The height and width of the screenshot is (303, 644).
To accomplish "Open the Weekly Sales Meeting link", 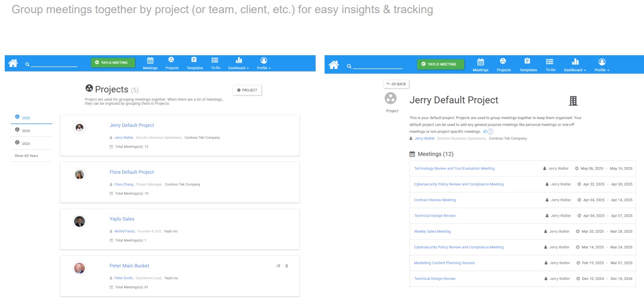I will pyautogui.click(x=432, y=231).
